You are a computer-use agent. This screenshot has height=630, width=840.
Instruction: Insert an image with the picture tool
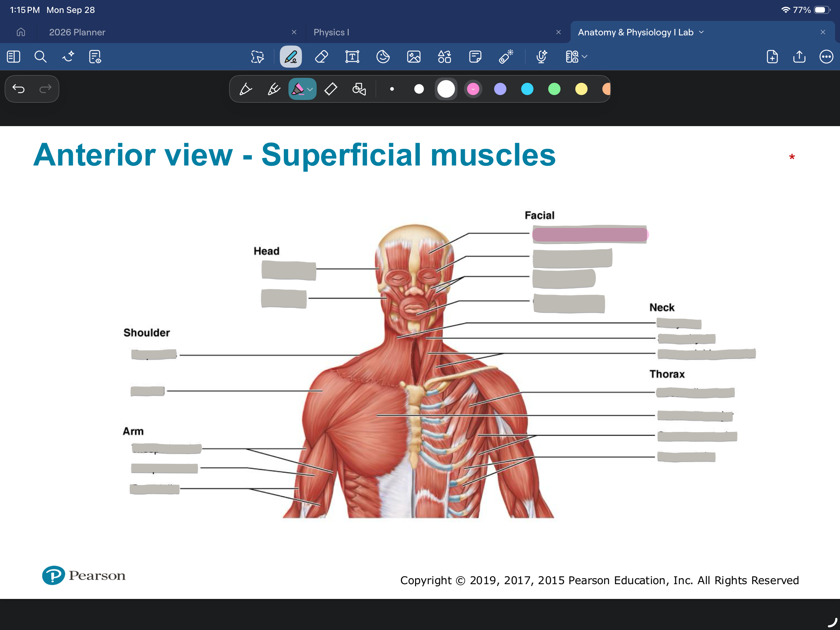click(x=414, y=57)
